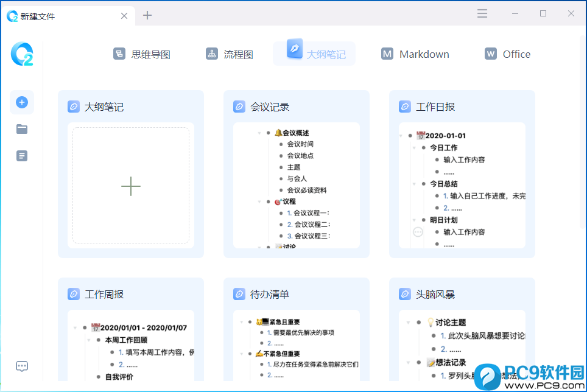Open the hamburger menu in the title bar
This screenshot has height=392, width=587.
482,13
